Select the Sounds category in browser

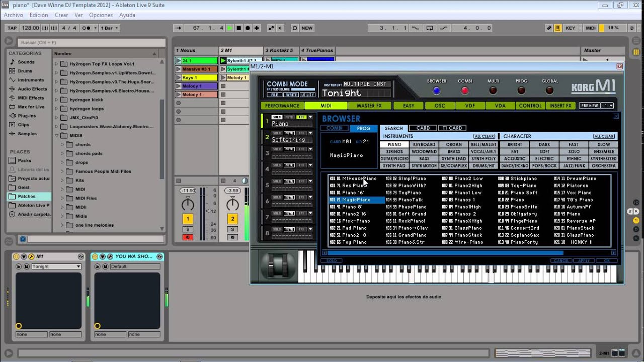click(26, 62)
